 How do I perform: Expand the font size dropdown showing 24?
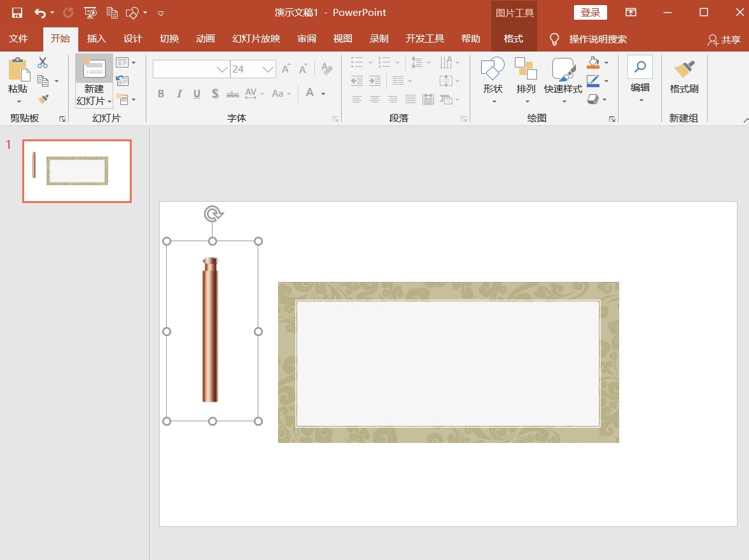269,69
